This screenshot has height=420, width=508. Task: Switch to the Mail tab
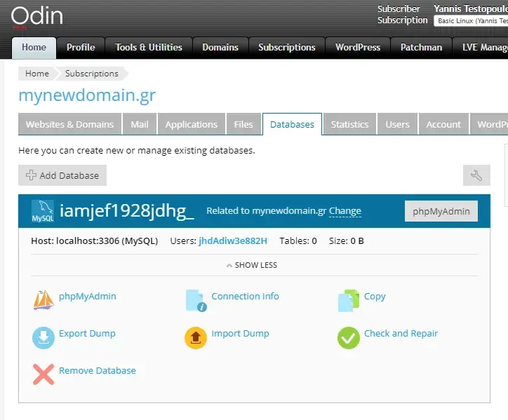pos(140,124)
